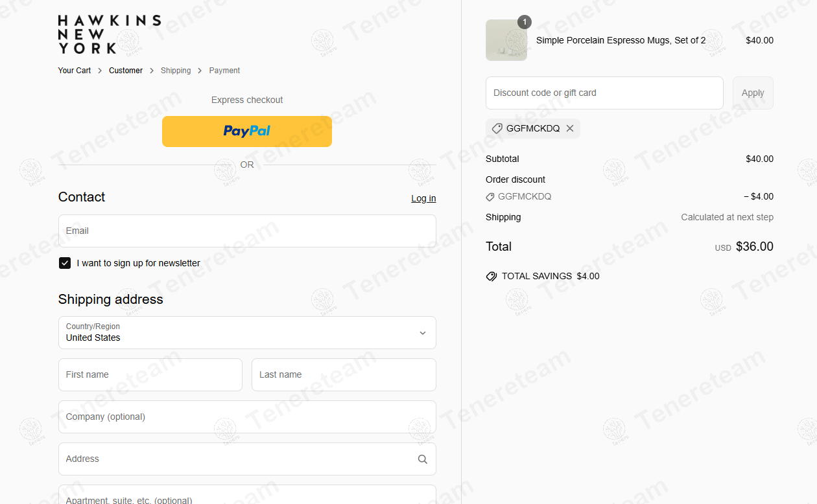The width and height of the screenshot is (817, 504).
Task: Click the Espresso Mugs product thumbnail
Action: pyautogui.click(x=506, y=40)
